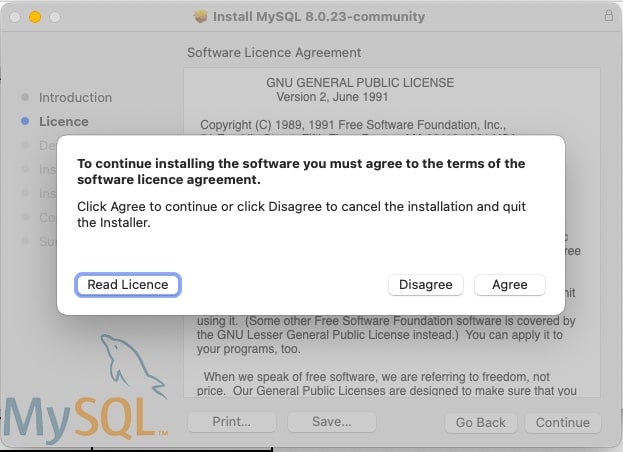Click the 'Click Agree to continue' instruction text
This screenshot has width=623, height=452.
coord(301,214)
